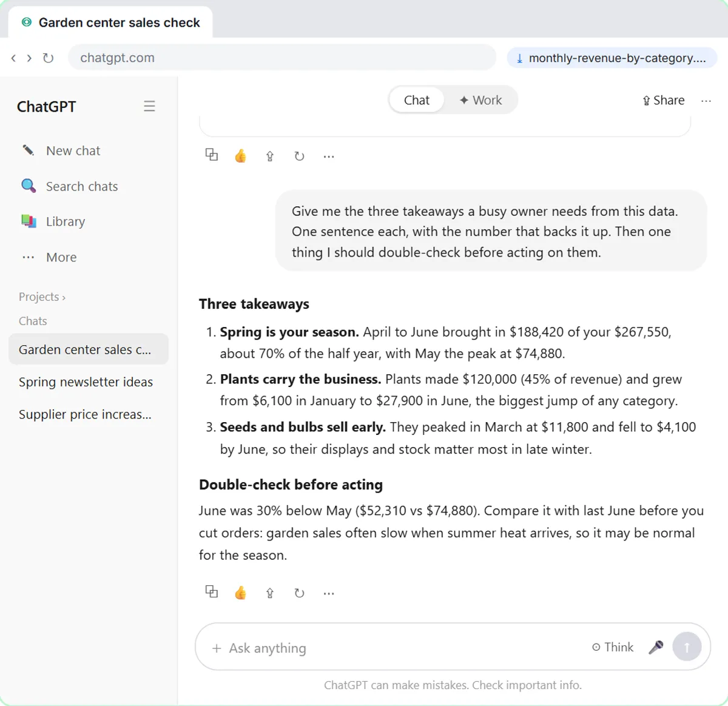This screenshot has width=728, height=706.
Task: Click the send arrow button in the composer
Action: point(687,647)
